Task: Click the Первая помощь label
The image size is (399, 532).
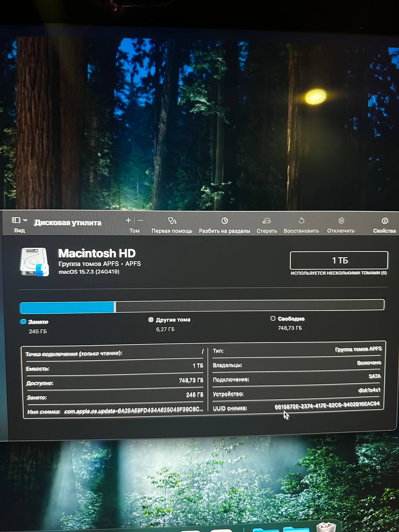Action: coord(172,231)
